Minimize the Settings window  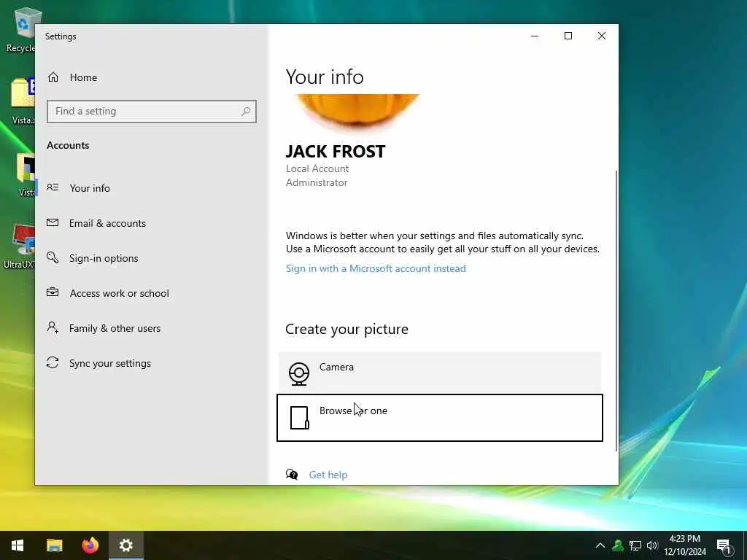pos(535,36)
